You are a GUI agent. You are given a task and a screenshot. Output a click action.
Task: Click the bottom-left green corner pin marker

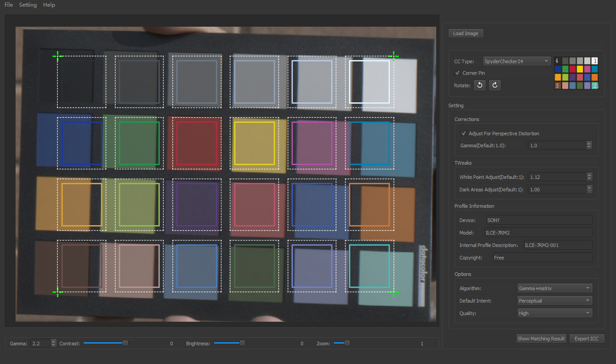pyautogui.click(x=58, y=292)
